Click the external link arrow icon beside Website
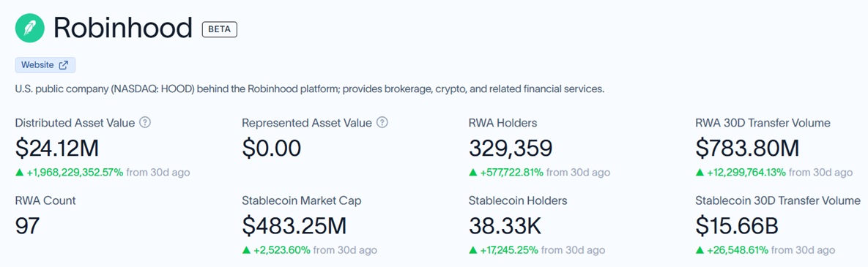 pyautogui.click(x=64, y=64)
